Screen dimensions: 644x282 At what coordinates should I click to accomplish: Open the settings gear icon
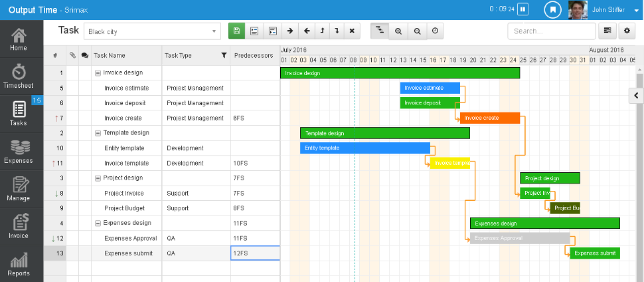coord(627,31)
